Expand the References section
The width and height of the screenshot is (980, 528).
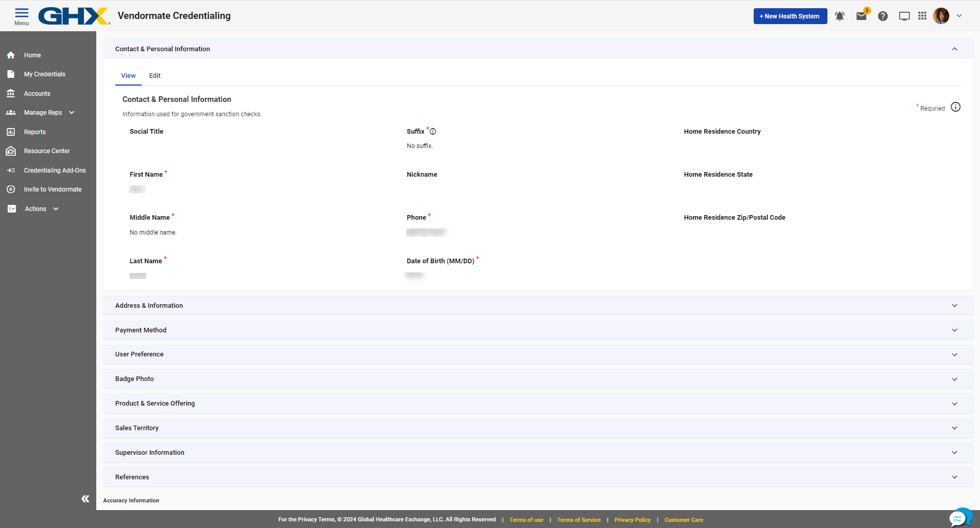[x=538, y=477]
